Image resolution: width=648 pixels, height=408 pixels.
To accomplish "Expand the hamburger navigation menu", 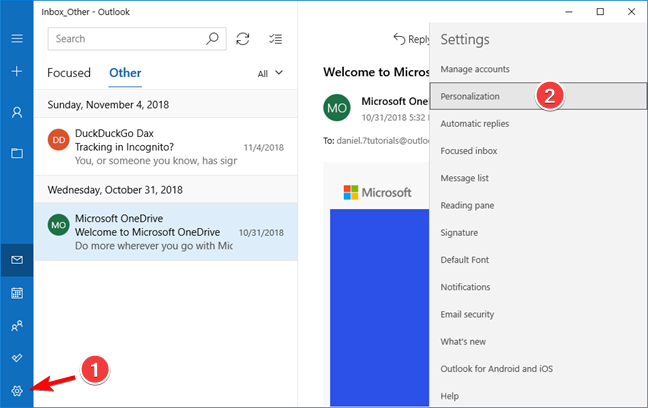I will 17,39.
